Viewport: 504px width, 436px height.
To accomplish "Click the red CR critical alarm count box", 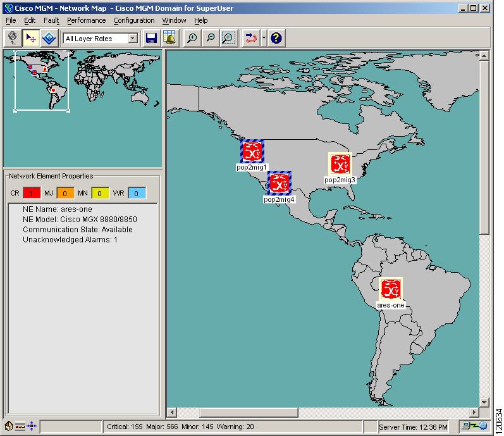I will coord(32,193).
